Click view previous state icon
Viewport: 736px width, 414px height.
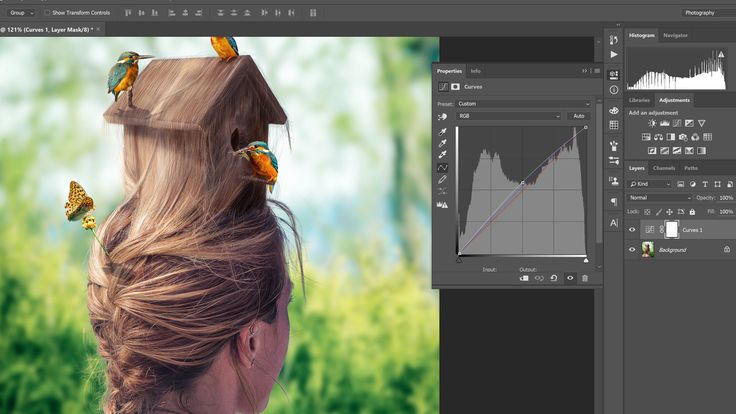pyautogui.click(x=539, y=278)
